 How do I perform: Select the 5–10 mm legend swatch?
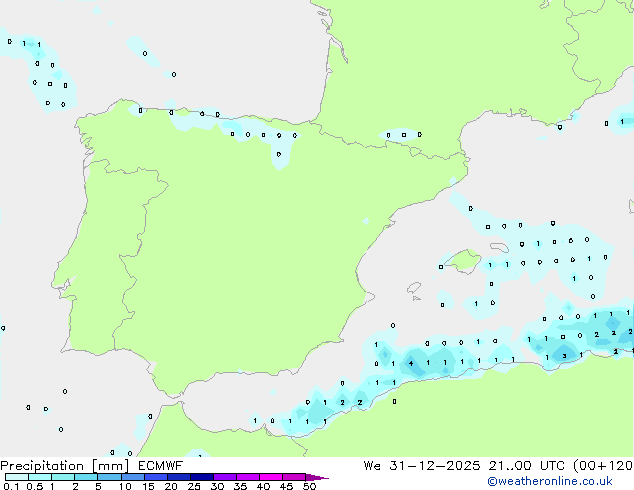[x=109, y=477]
